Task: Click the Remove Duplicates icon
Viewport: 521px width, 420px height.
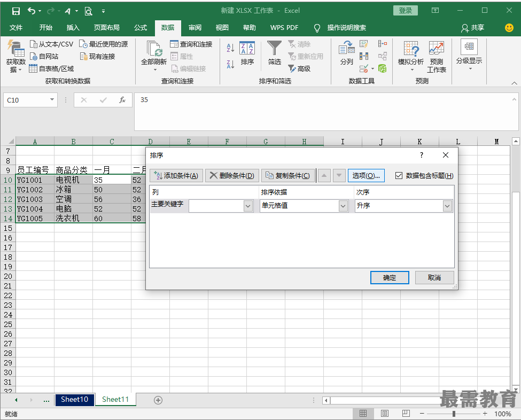Action: point(364,56)
